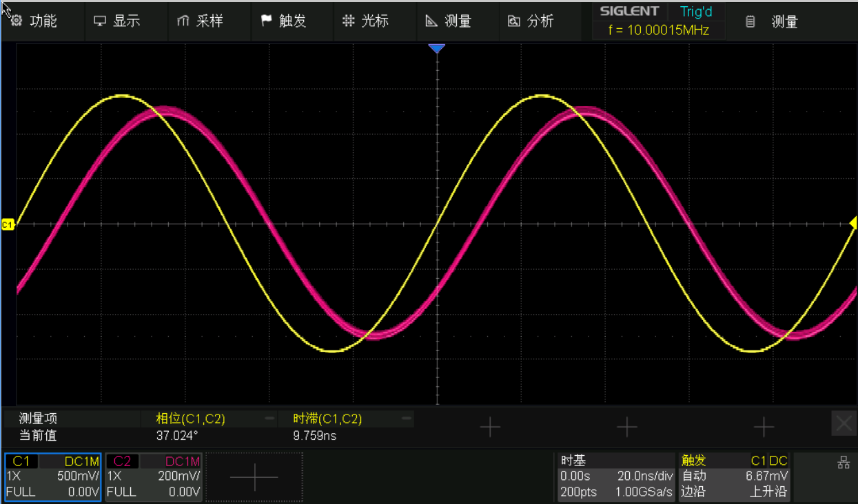
Task: Add measurement in last empty plus slot
Action: 764,427
